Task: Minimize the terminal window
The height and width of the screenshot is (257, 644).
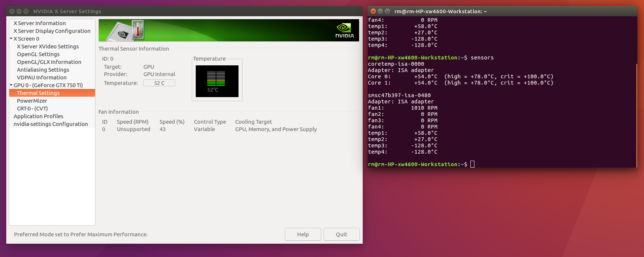Action: (x=380, y=11)
